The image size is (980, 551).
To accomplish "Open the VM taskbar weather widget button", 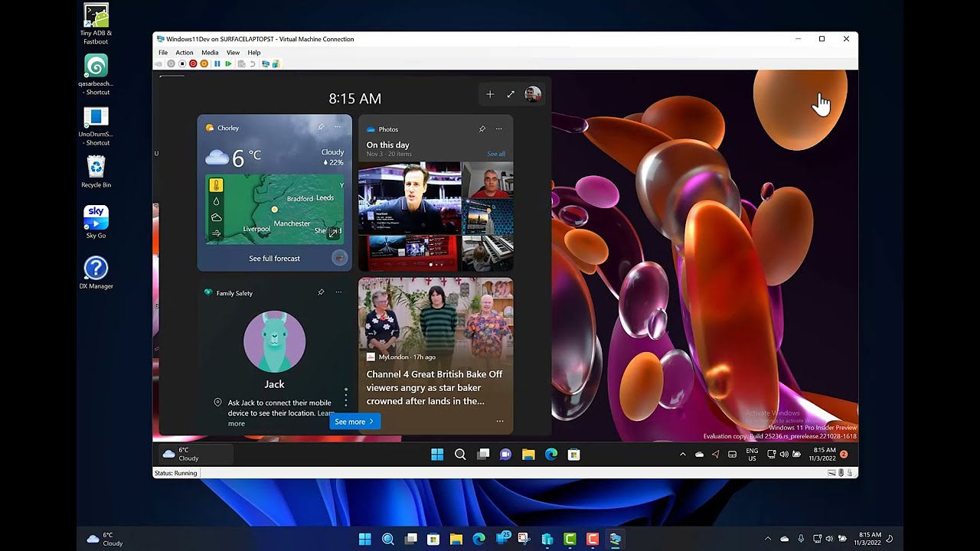I will [x=195, y=454].
